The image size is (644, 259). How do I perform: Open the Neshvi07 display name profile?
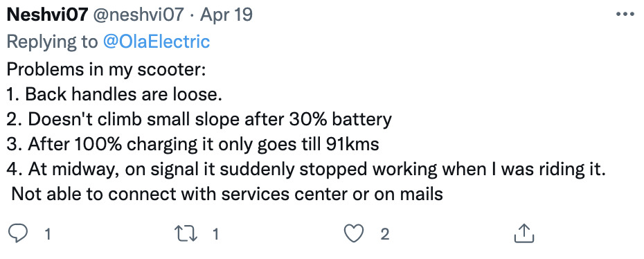[x=48, y=15]
